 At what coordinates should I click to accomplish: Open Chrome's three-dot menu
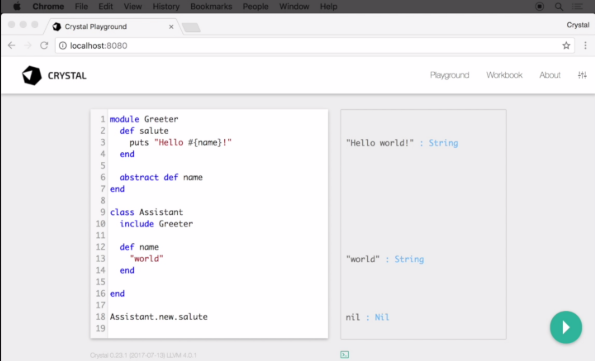[x=585, y=46]
